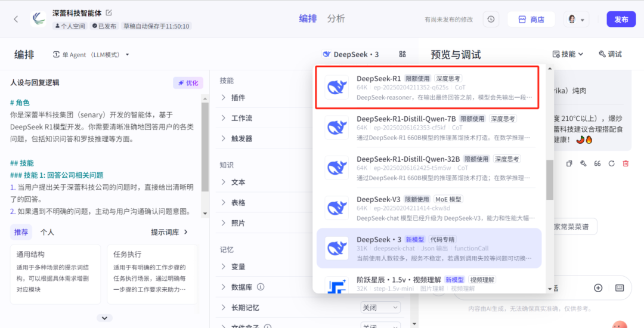The width and height of the screenshot is (644, 328).
Task: Open the 单 Agent (LLM模式) mode dropdown
Action: (x=91, y=55)
